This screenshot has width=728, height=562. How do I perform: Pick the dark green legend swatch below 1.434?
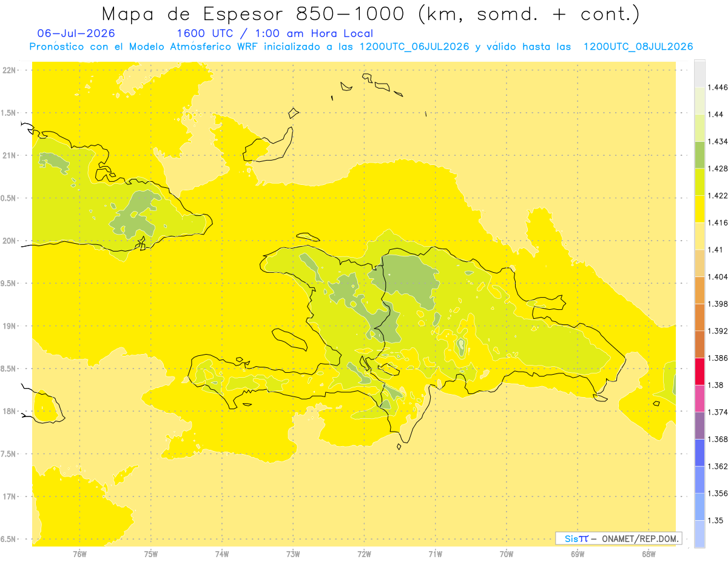[x=699, y=155]
